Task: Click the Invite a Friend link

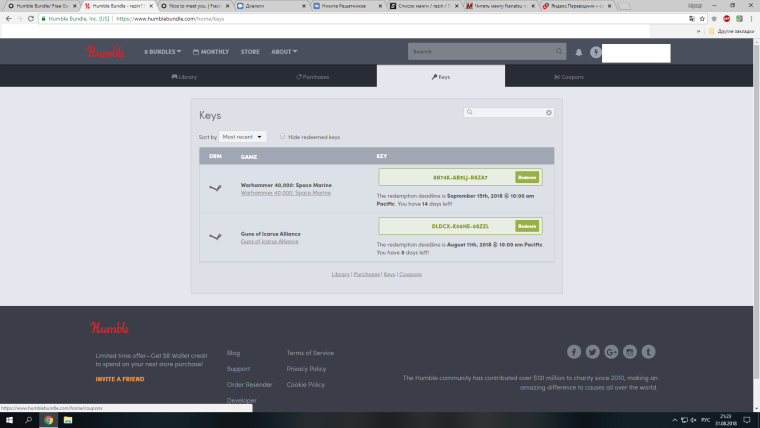Action: (120, 379)
